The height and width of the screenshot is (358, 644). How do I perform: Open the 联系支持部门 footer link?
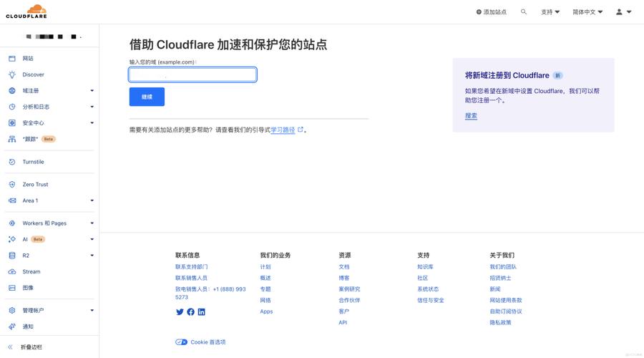click(x=191, y=267)
